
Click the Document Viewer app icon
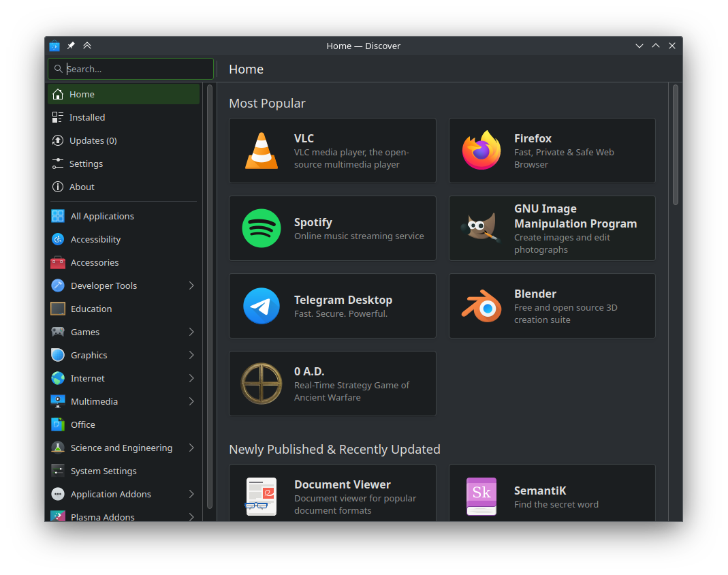pyautogui.click(x=261, y=497)
